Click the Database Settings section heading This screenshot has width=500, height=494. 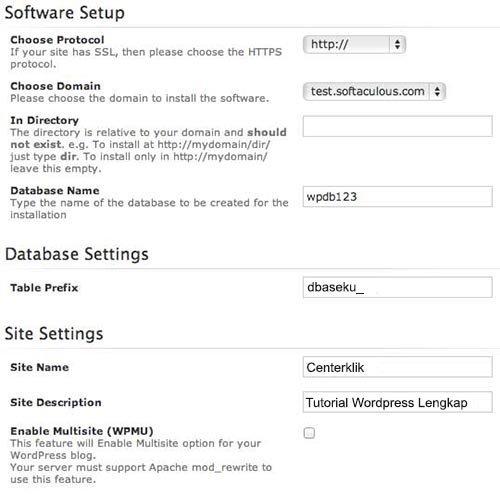(77, 254)
